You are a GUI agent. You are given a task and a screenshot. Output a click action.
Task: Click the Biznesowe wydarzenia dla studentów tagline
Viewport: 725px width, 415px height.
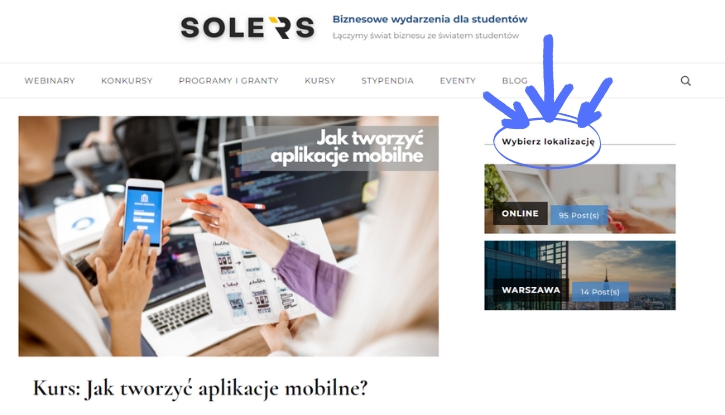[430, 19]
